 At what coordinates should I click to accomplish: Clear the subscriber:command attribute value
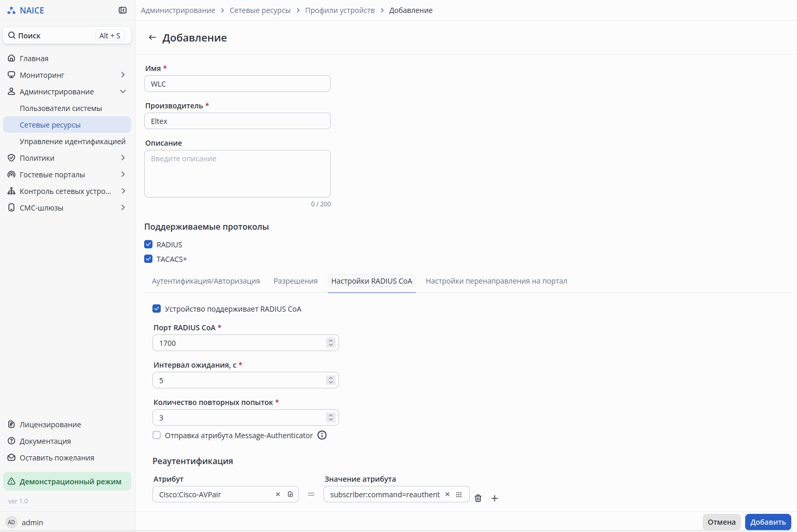tap(448, 495)
